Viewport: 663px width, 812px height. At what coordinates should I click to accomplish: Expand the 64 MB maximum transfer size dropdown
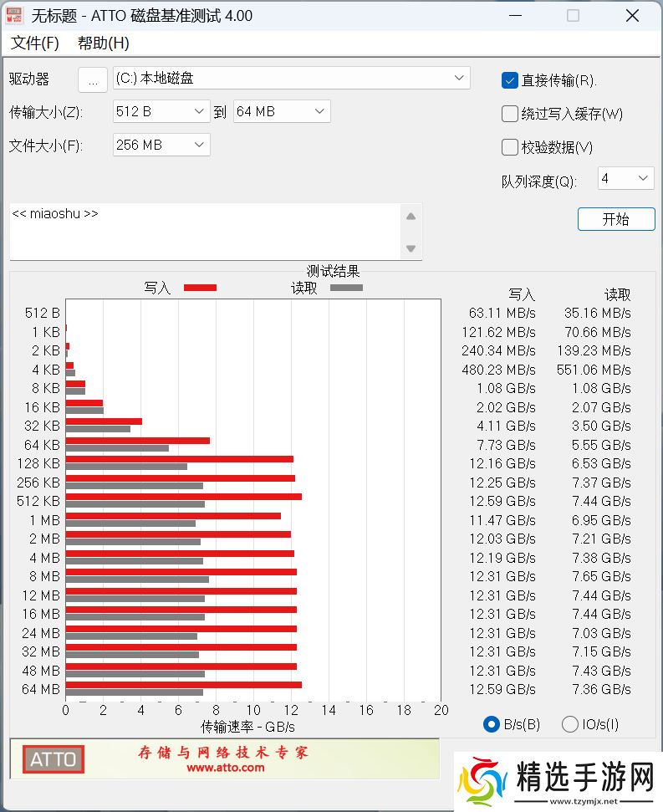pos(282,111)
